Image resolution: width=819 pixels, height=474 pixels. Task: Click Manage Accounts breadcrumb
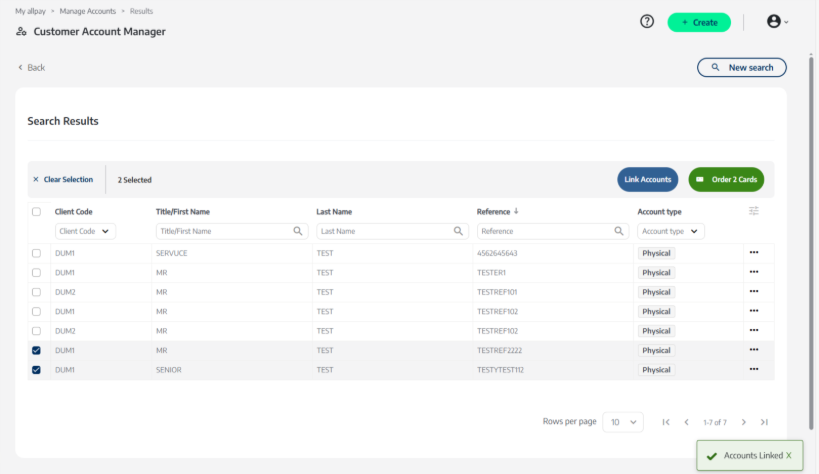click(x=88, y=11)
